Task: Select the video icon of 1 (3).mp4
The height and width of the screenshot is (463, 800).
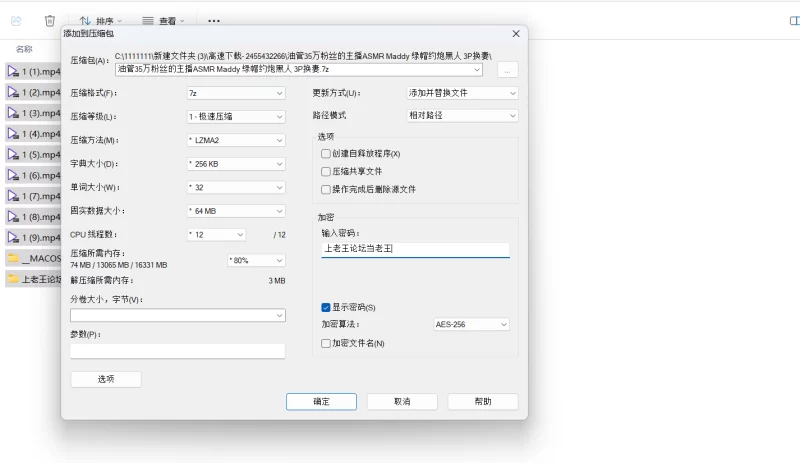Action: coord(13,113)
